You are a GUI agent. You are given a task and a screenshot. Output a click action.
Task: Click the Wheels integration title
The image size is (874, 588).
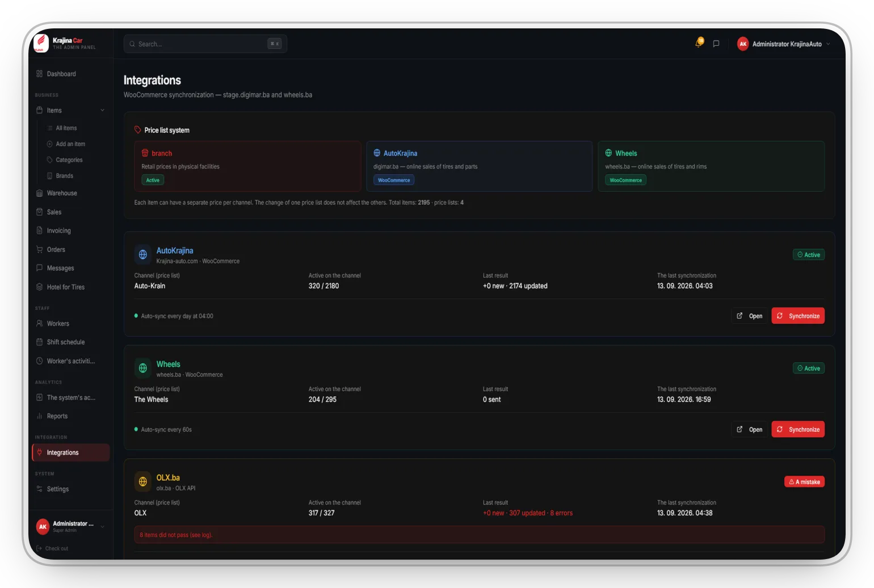click(x=169, y=364)
